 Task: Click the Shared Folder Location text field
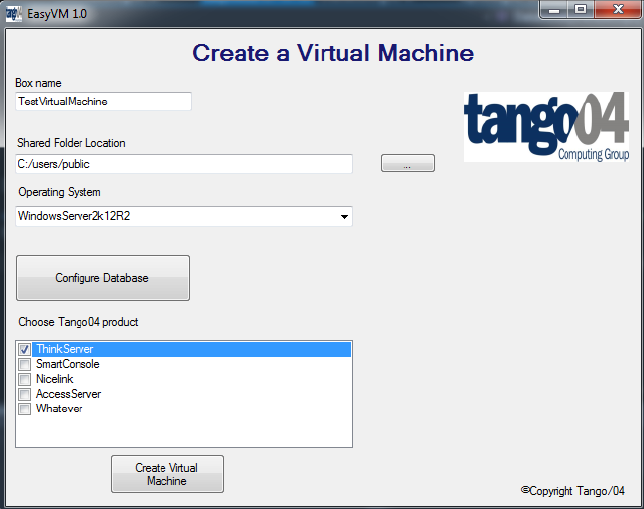click(184, 164)
